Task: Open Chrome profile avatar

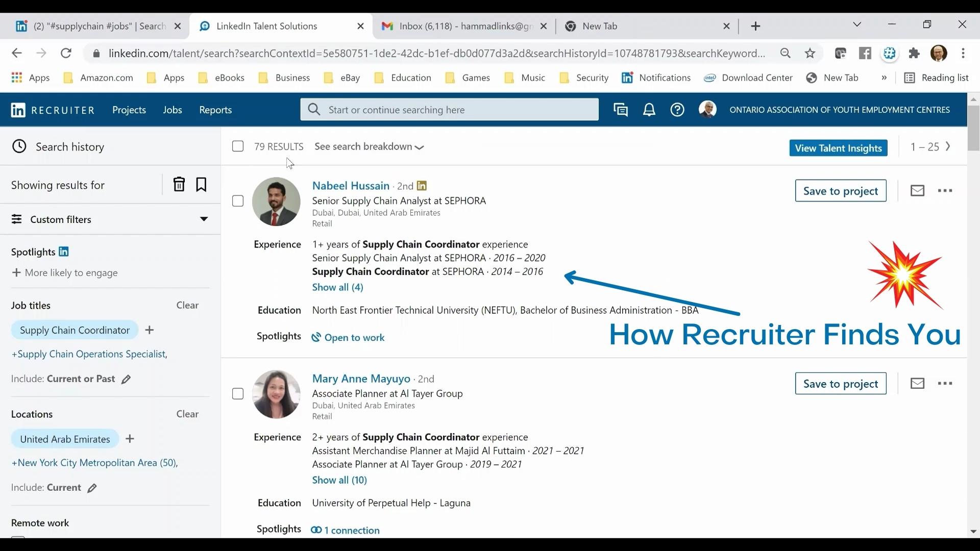Action: click(939, 53)
